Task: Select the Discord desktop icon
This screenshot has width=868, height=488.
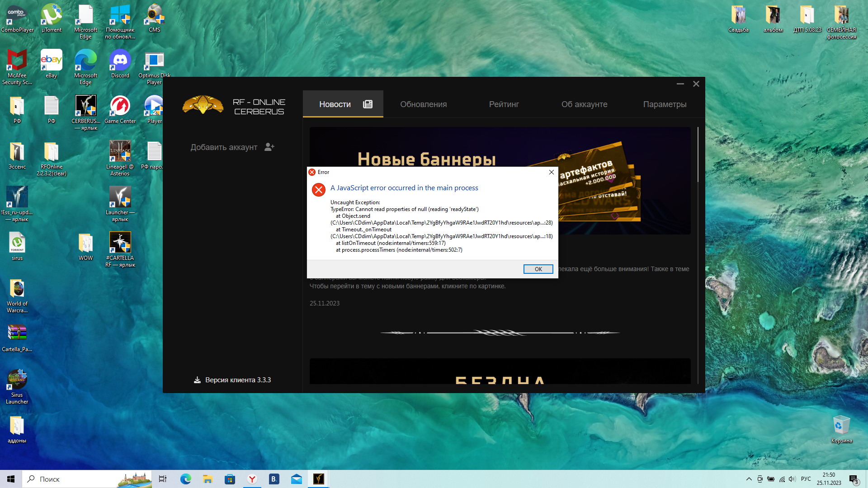Action: pos(120,64)
